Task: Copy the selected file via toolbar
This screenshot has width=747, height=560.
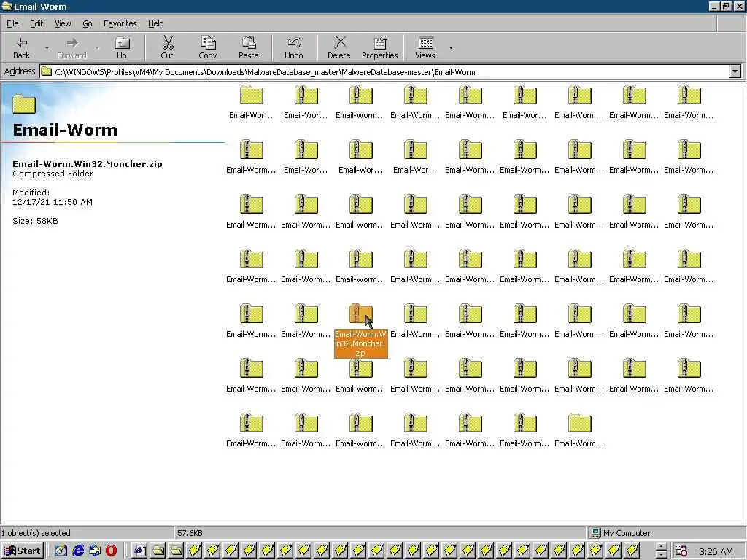Action: [x=208, y=47]
